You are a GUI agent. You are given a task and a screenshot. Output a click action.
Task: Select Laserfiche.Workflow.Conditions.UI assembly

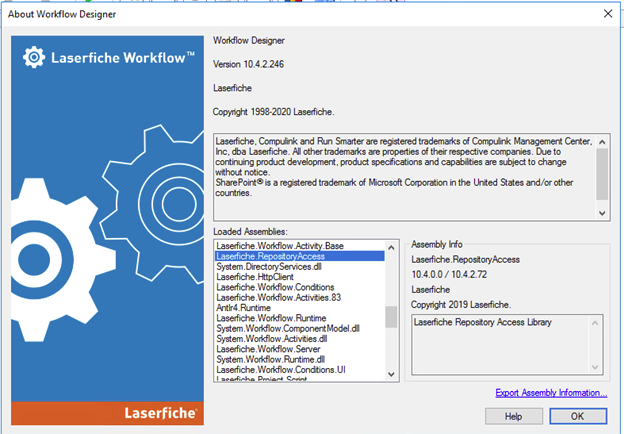tap(300, 370)
